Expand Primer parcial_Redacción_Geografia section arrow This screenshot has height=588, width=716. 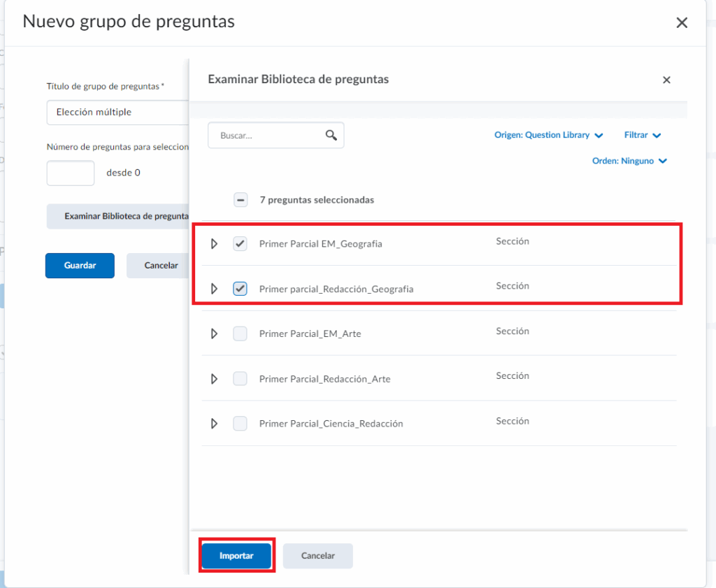(x=215, y=289)
